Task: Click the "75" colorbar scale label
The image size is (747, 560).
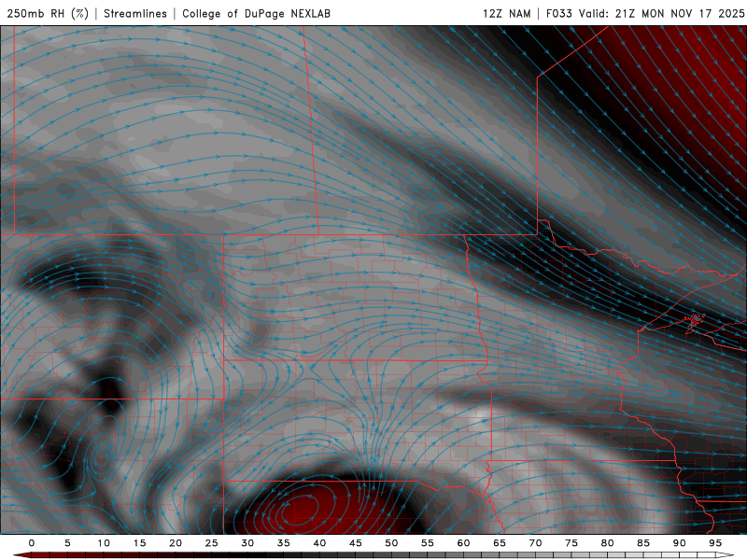Action: [x=571, y=543]
